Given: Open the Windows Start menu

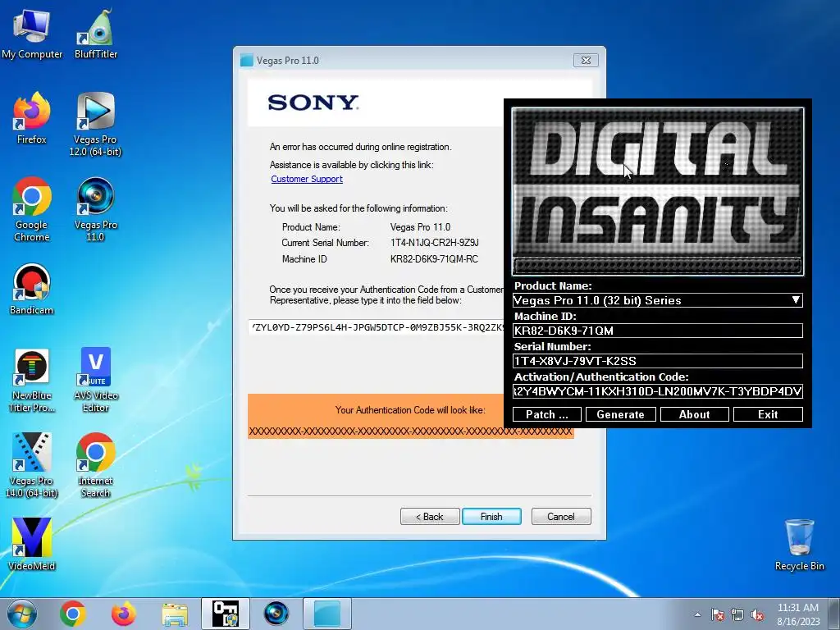Looking at the screenshot, I should 22,614.
